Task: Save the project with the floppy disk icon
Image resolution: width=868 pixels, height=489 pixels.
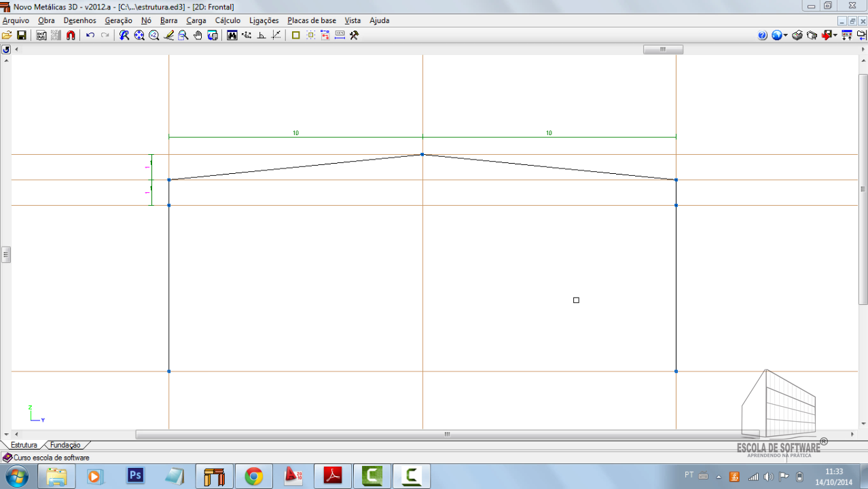Action: [x=21, y=35]
